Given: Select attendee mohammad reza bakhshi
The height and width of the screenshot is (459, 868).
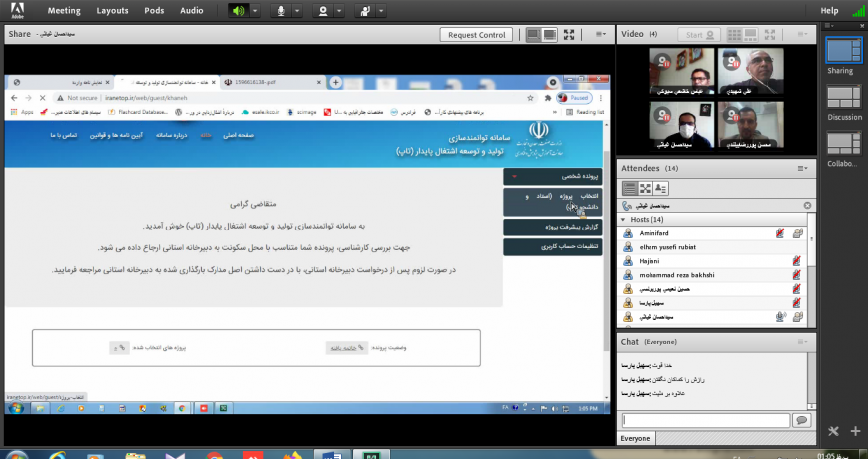Looking at the screenshot, I should (676, 275).
